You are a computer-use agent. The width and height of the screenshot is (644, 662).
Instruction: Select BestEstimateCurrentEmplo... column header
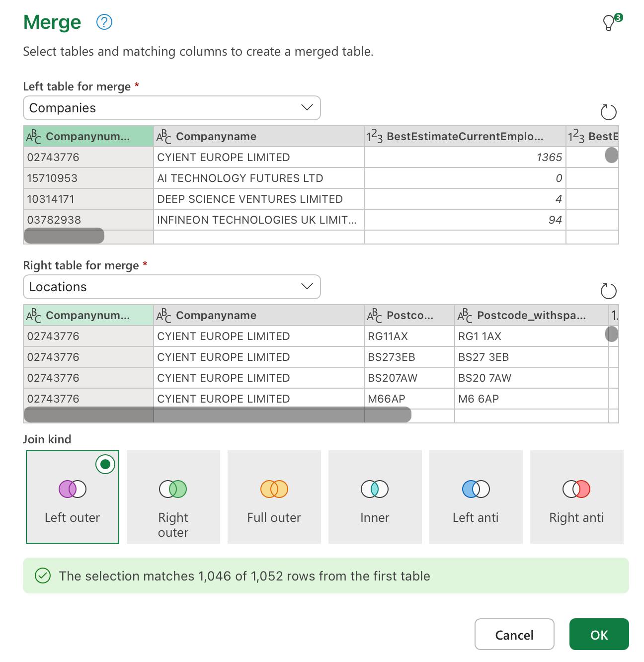(465, 136)
